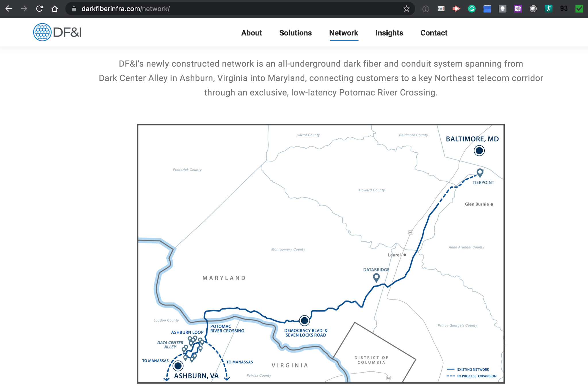This screenshot has height=389, width=588.
Task: Click the Baltimore, MD map marker
Action: 479,151
